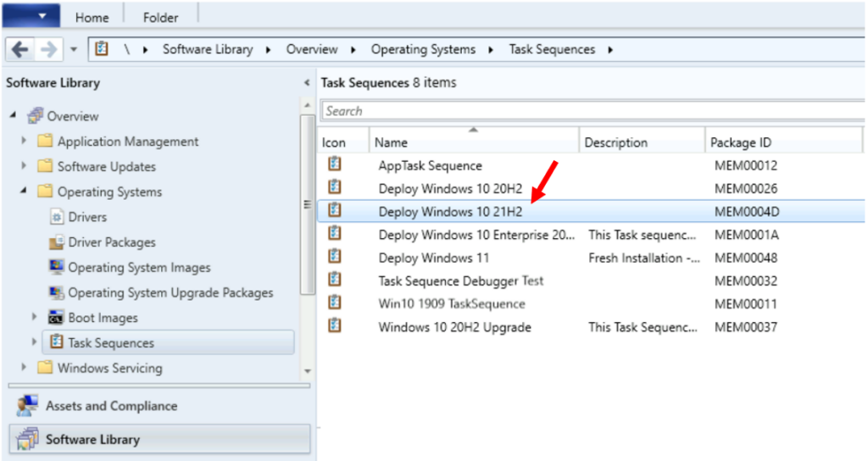Select Windows 10 20H2 Upgrade name
This screenshot has height=461, width=868.
454,326
